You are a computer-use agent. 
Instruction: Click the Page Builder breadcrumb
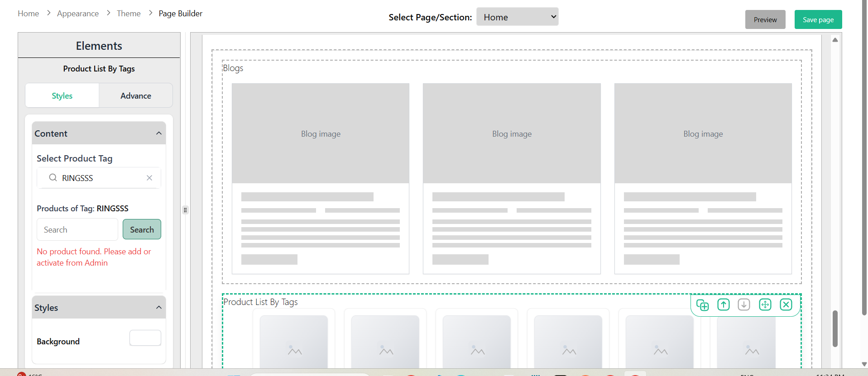(x=181, y=14)
